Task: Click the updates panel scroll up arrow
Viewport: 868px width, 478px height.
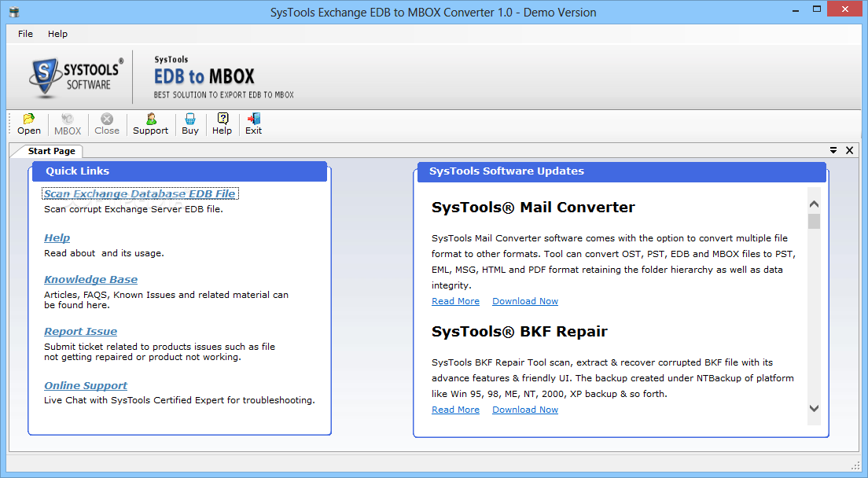Action: pyautogui.click(x=814, y=204)
